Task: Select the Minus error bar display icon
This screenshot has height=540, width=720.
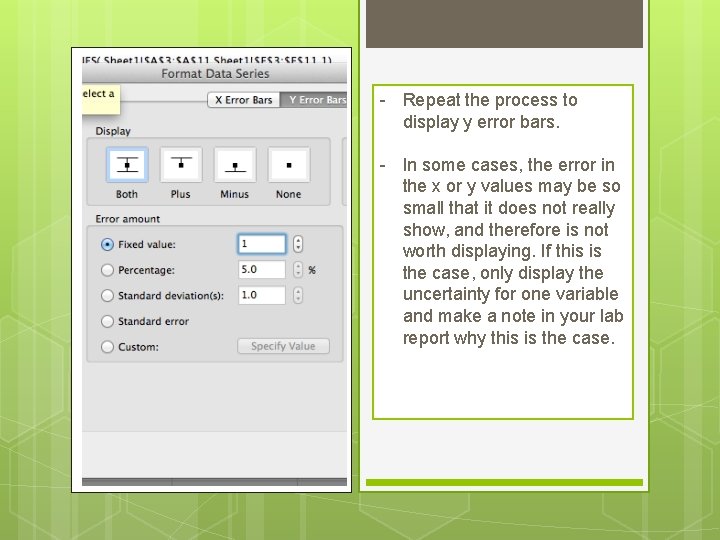Action: (x=235, y=164)
